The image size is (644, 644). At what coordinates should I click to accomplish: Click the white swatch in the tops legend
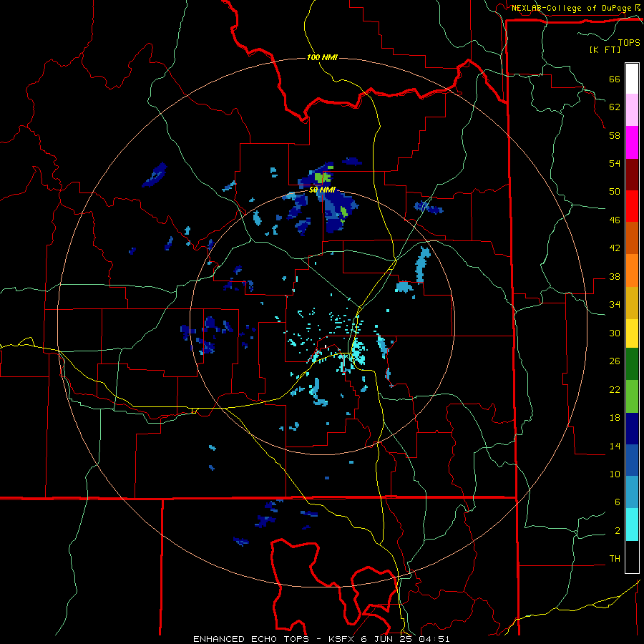coord(632,79)
